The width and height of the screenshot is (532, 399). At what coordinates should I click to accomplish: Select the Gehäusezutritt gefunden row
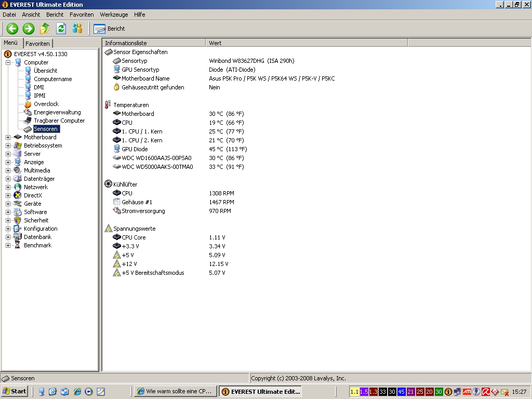click(x=166, y=87)
